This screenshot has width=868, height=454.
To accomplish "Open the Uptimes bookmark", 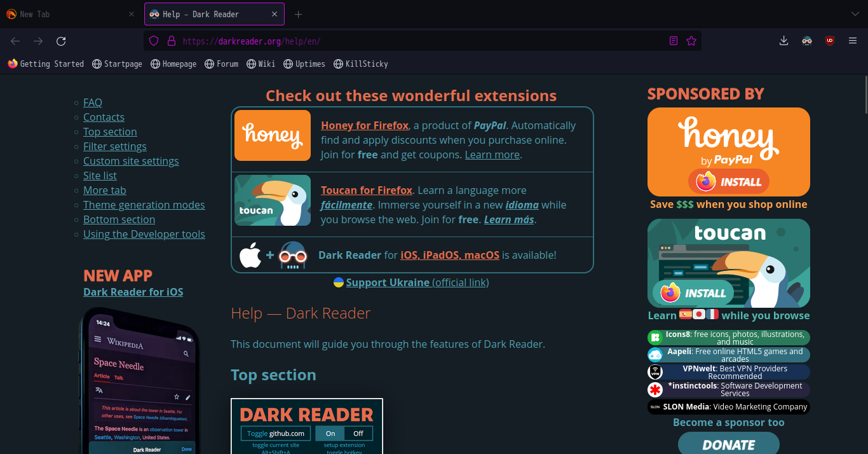I will (304, 64).
